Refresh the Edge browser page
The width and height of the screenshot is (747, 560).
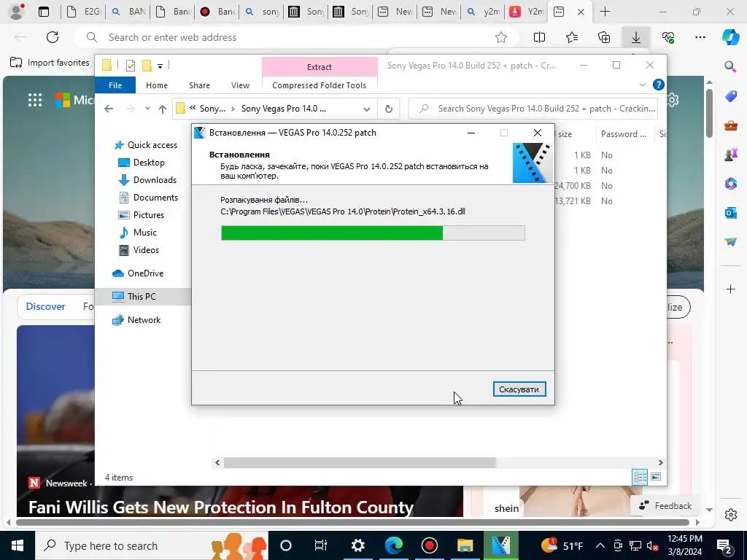53,37
